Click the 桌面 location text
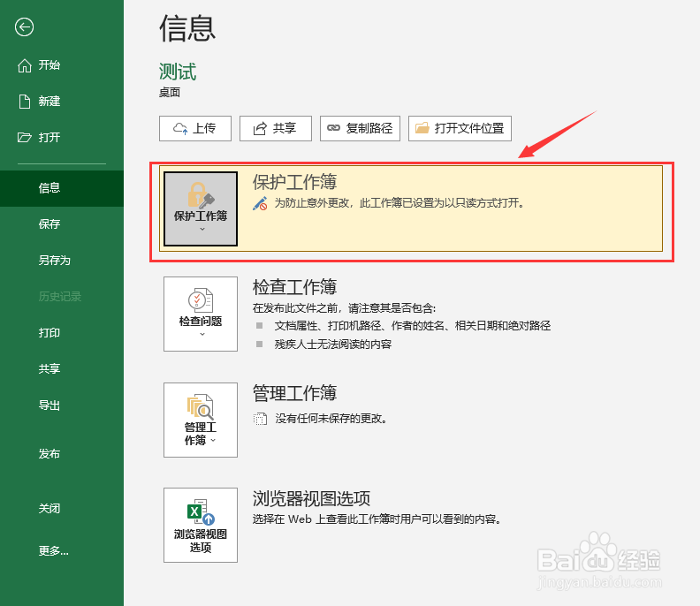Viewport: 700px width, 606px height. click(x=170, y=93)
